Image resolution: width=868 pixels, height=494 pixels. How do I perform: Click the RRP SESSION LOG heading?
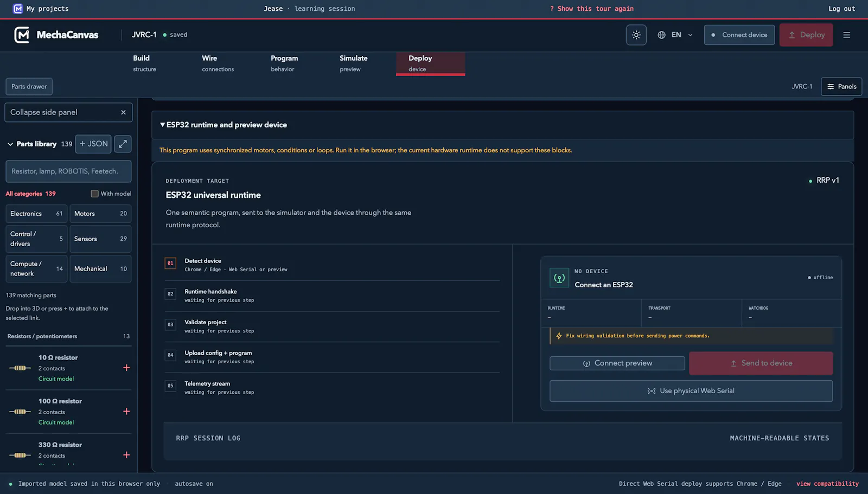point(208,438)
